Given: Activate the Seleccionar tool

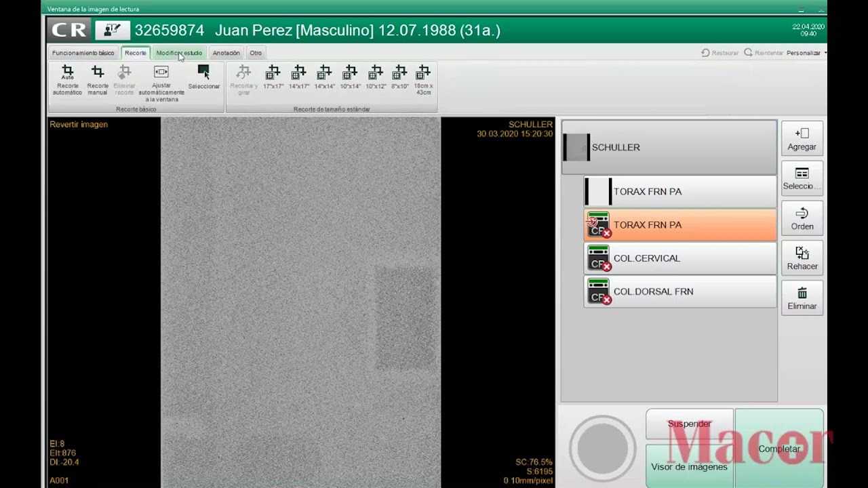Looking at the screenshot, I should [x=203, y=77].
